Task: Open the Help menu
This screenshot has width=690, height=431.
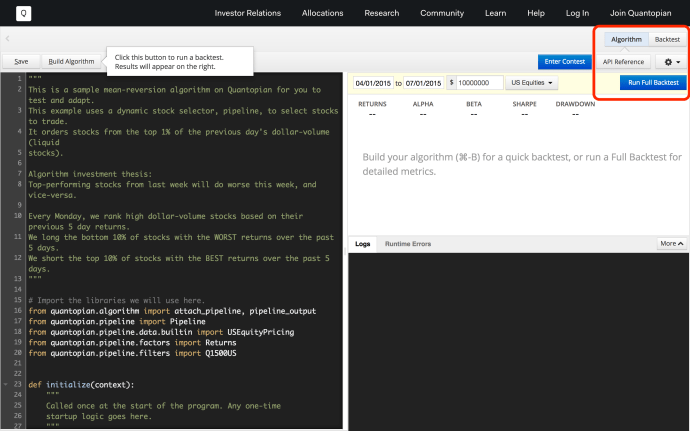Action: 536,13
